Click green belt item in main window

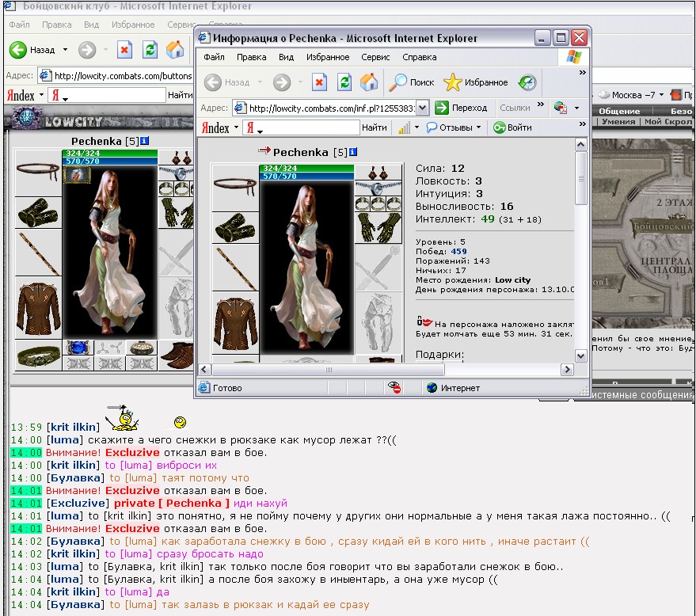click(x=38, y=355)
